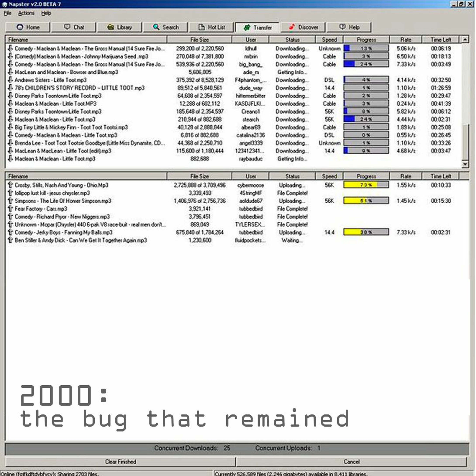Open the Actions menu
The width and height of the screenshot is (476, 476).
tap(26, 13)
